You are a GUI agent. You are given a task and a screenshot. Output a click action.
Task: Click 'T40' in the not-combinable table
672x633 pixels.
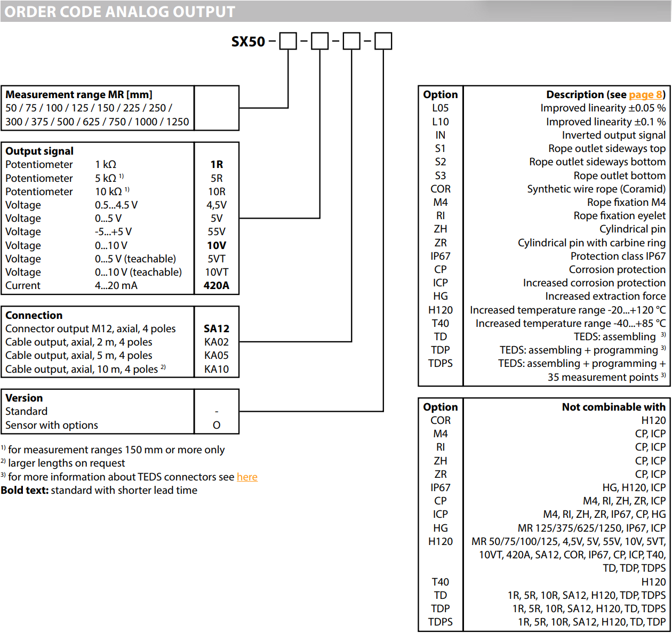click(x=441, y=582)
